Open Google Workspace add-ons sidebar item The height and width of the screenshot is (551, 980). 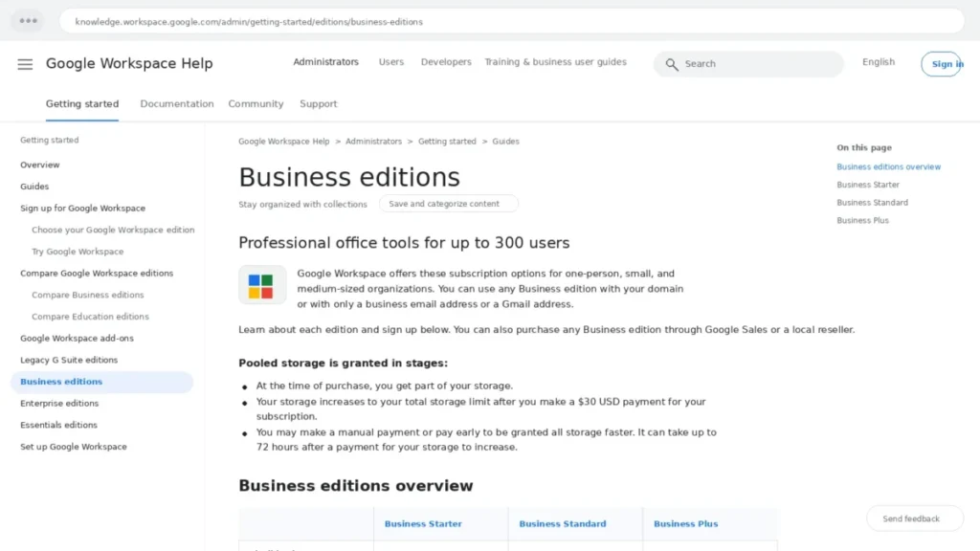pos(77,338)
